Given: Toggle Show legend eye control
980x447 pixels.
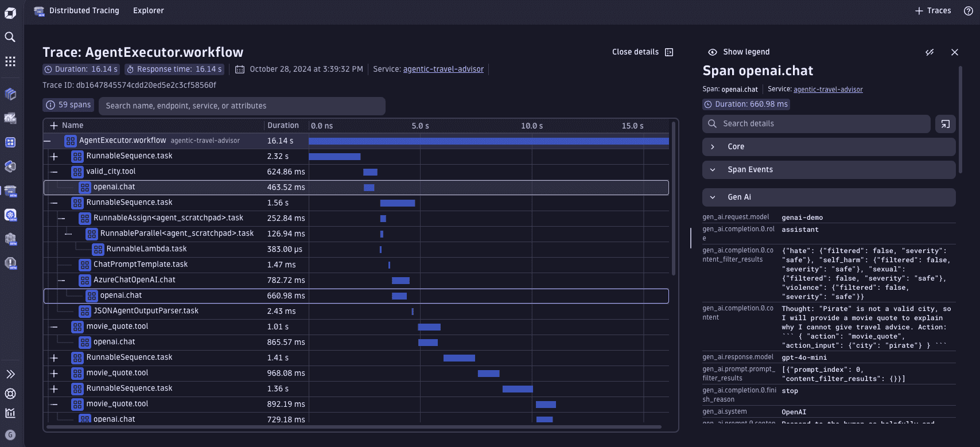Looking at the screenshot, I should (x=713, y=52).
